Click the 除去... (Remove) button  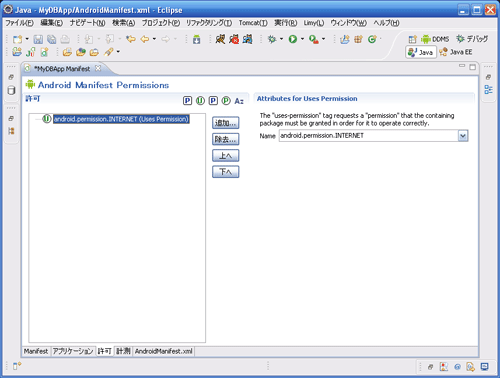(x=226, y=139)
